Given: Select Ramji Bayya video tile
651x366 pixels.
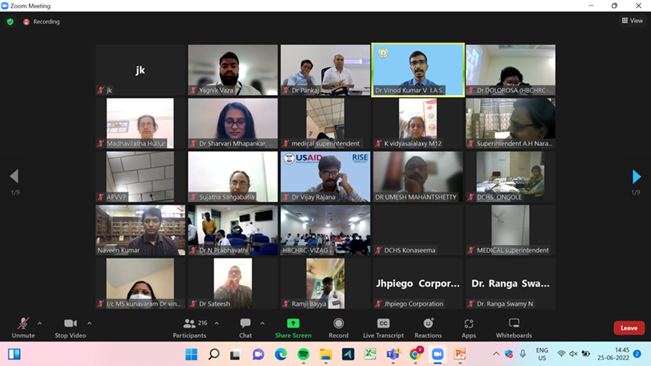Looking at the screenshot, I should click(x=325, y=283).
